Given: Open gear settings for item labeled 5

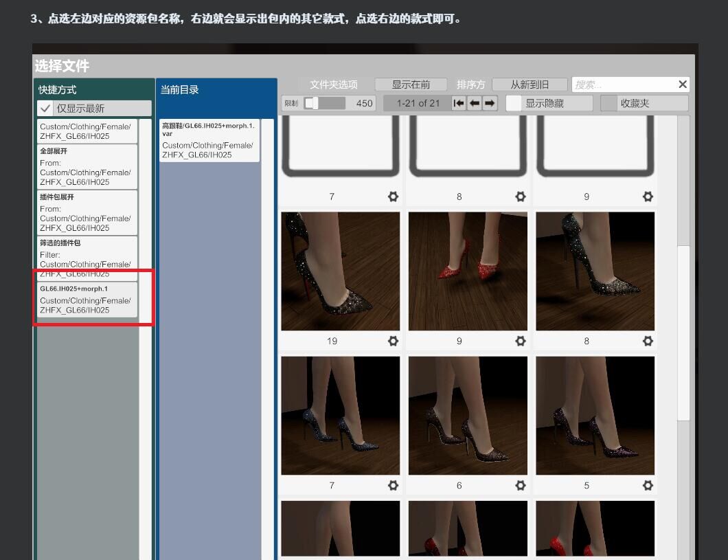Looking at the screenshot, I should pos(648,485).
